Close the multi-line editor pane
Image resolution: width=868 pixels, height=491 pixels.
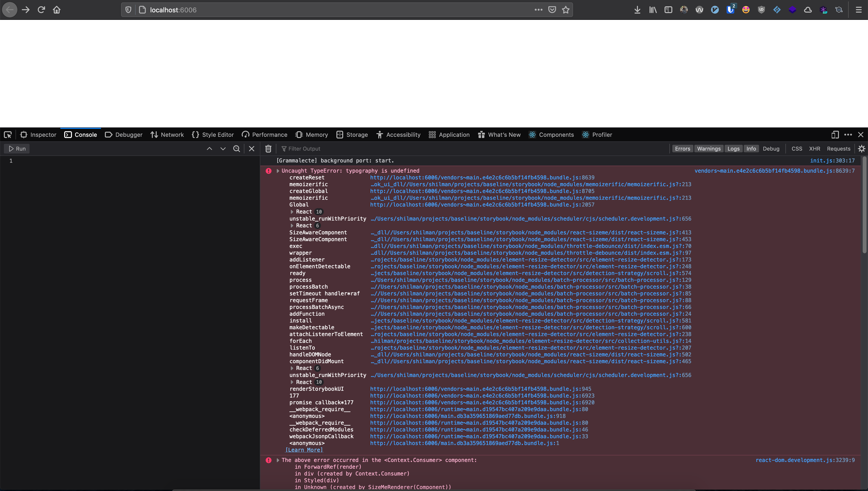(252, 149)
